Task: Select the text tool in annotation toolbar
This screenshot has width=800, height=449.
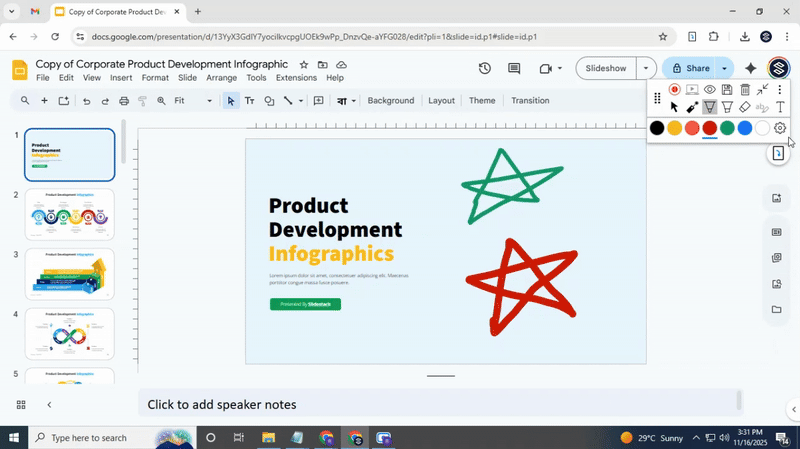Action: (780, 107)
